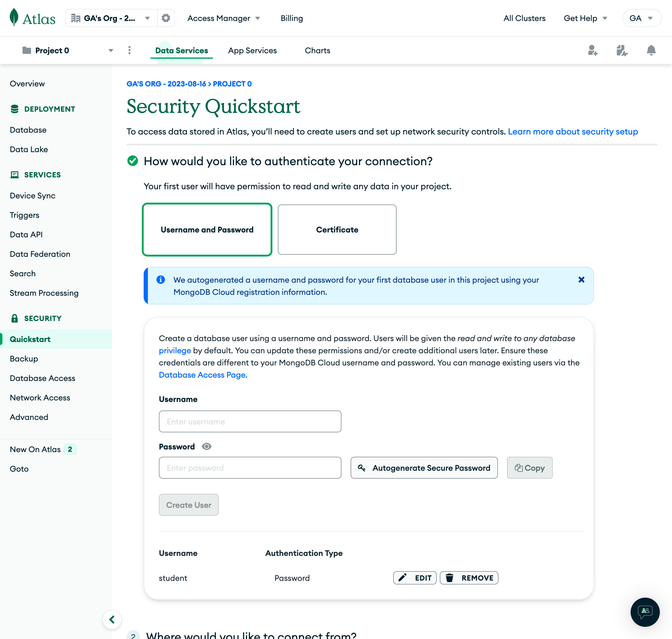
Task: Collapse the sidebar with chevron button
Action: 112,619
